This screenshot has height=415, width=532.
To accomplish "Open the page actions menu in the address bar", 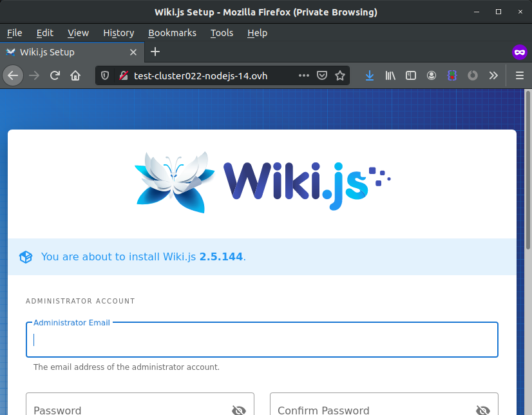I will pos(304,75).
